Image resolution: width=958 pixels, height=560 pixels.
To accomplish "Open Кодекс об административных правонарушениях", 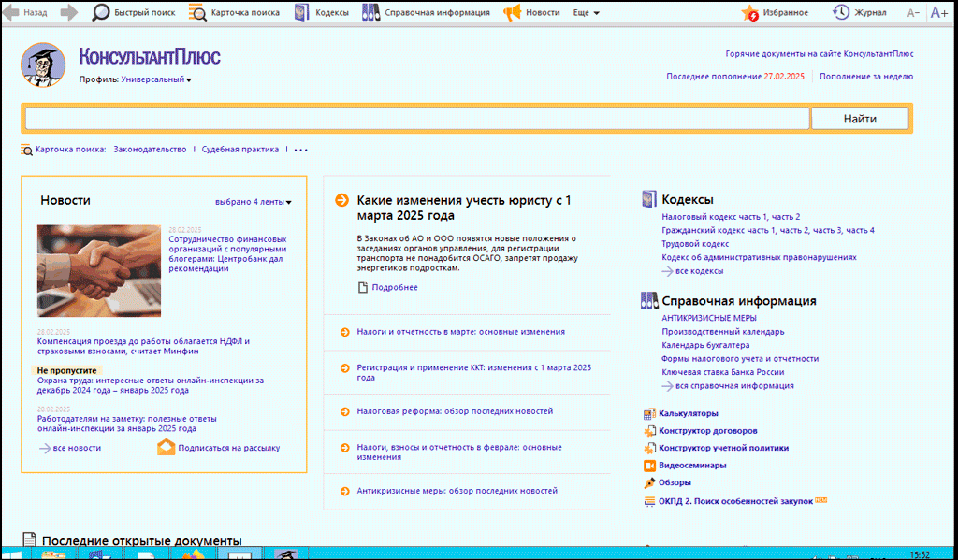I will point(759,257).
